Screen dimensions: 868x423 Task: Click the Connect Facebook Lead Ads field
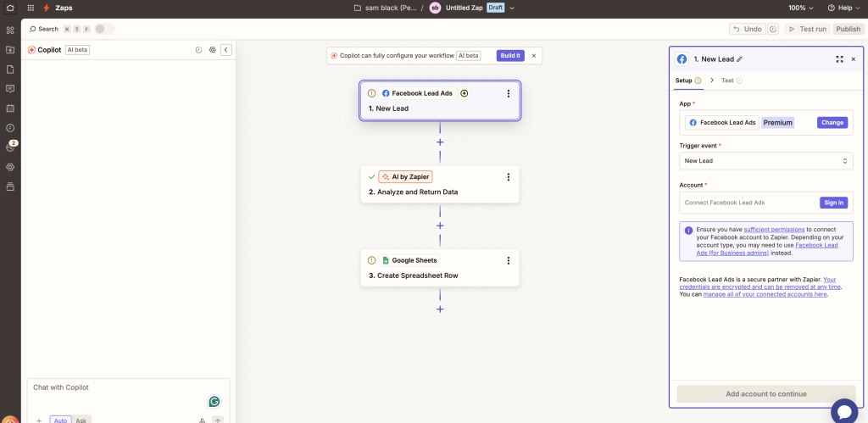pyautogui.click(x=766, y=203)
